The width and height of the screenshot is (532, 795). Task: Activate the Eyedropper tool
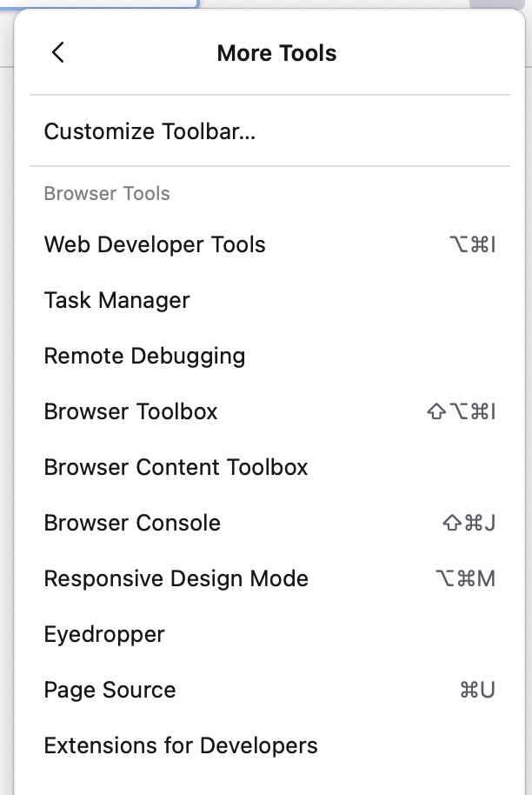pyautogui.click(x=104, y=634)
